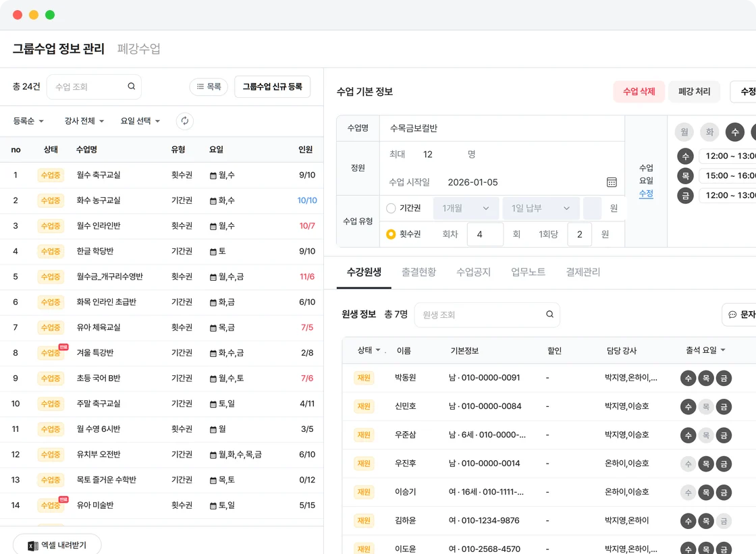Open the 등록순 sort dropdown

tap(28, 121)
